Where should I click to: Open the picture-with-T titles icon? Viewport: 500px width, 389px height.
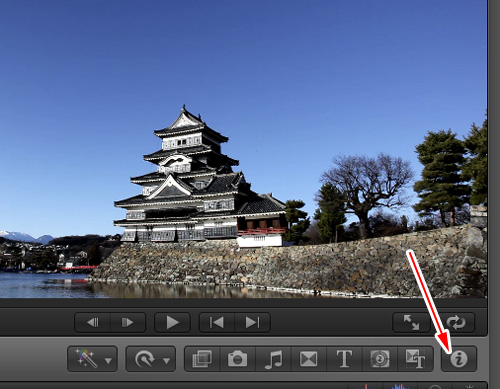tap(415, 359)
